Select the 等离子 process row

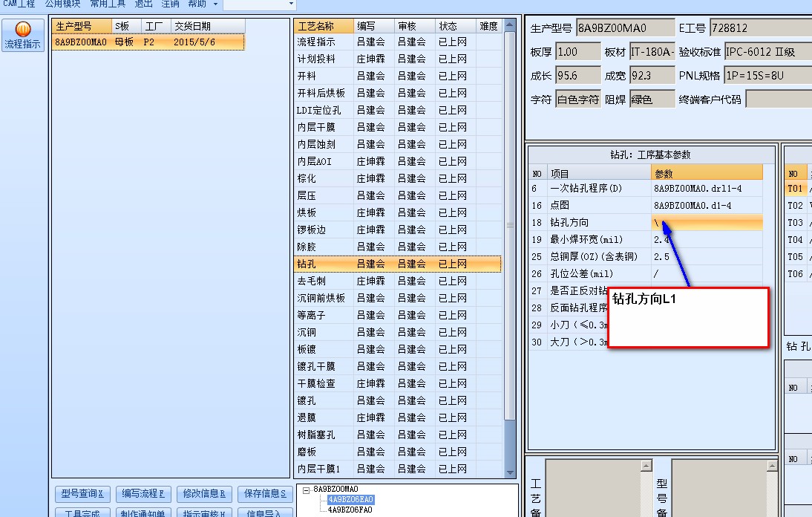[x=398, y=316]
